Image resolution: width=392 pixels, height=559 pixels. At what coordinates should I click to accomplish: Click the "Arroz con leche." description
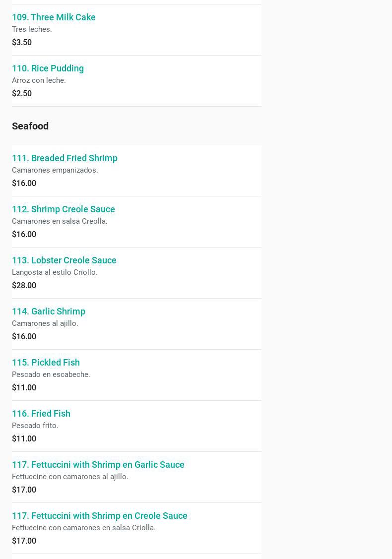(39, 80)
